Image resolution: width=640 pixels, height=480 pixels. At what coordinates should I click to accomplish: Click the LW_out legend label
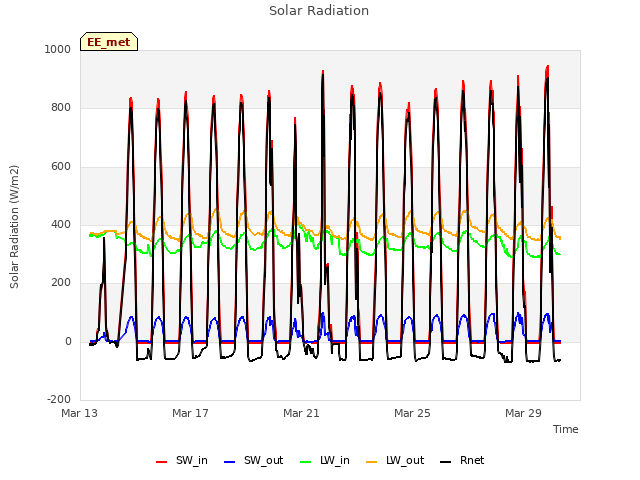coord(405,461)
